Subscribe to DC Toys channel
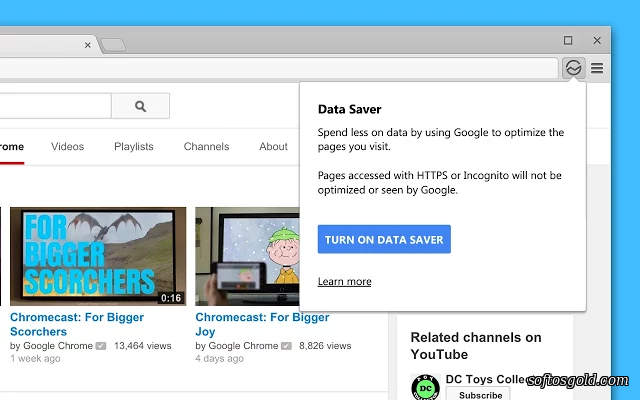 tap(478, 394)
